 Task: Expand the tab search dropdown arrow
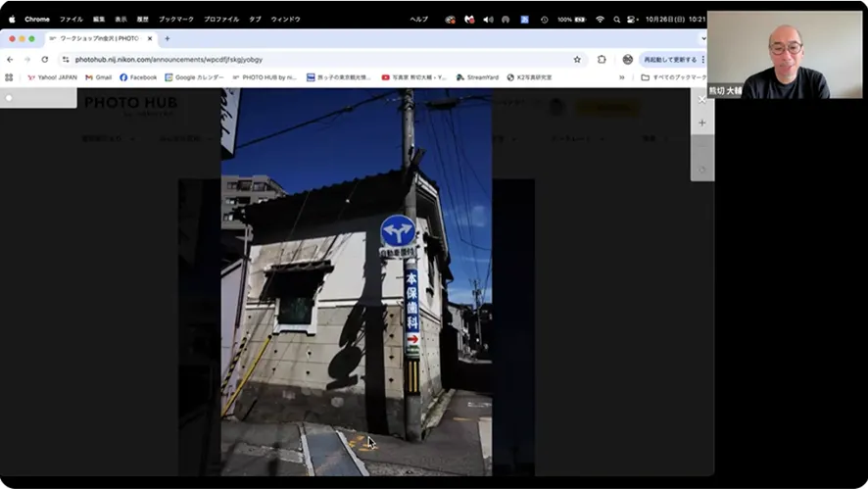[702, 38]
